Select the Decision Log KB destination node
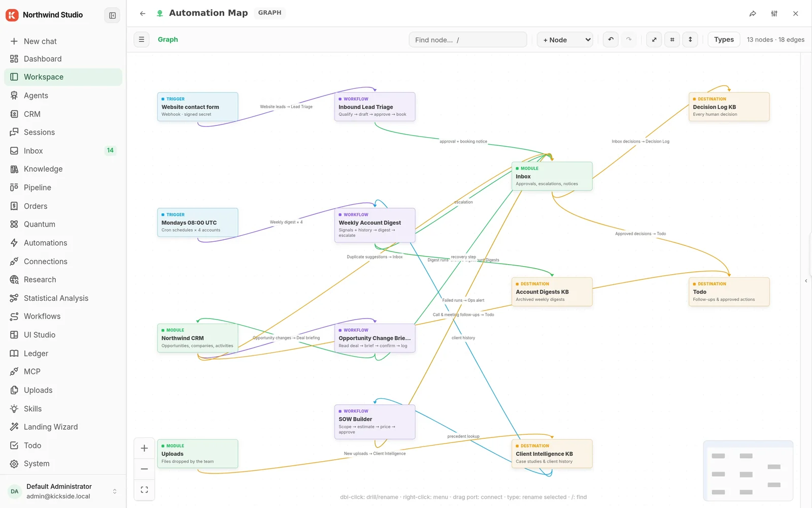The width and height of the screenshot is (812, 508). coord(729,107)
